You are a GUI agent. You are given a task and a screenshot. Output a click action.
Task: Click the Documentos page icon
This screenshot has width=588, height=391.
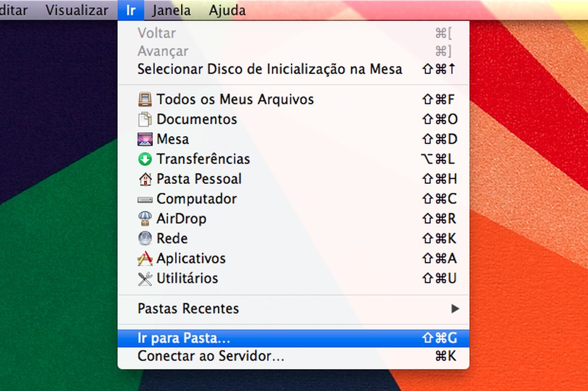pyautogui.click(x=145, y=119)
